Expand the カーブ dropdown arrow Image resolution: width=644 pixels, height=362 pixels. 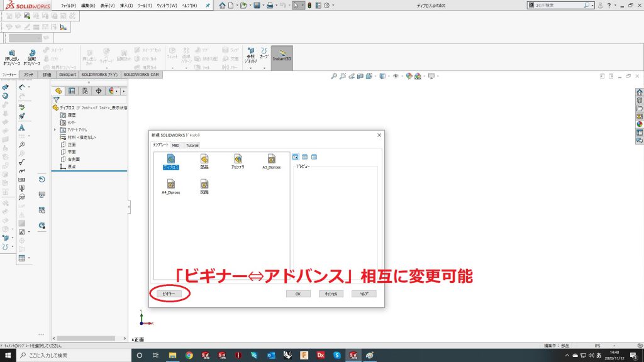[264, 68]
